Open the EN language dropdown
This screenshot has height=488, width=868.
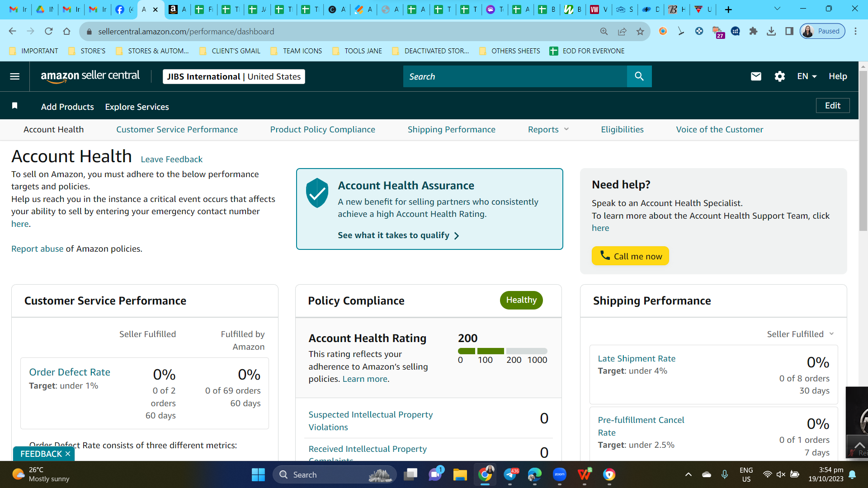[x=807, y=76]
